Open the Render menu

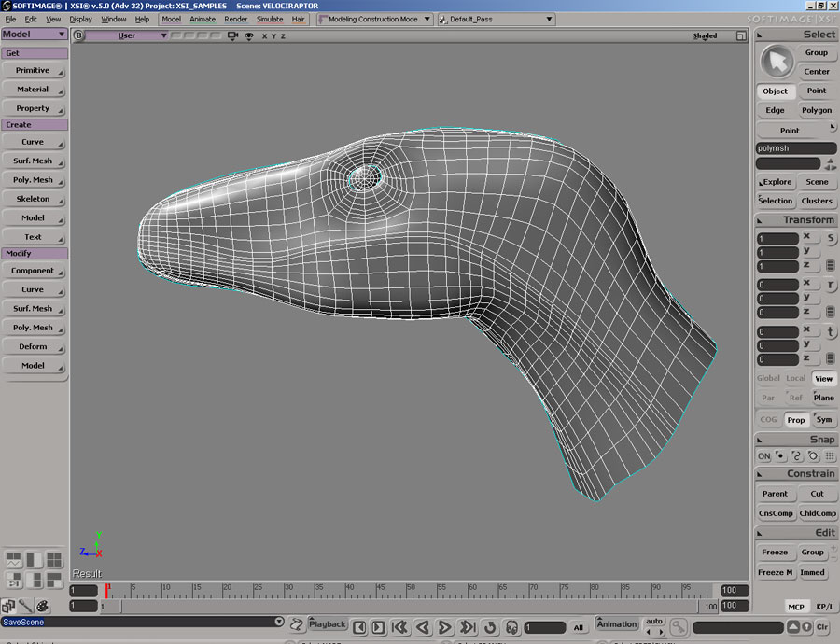[236, 20]
